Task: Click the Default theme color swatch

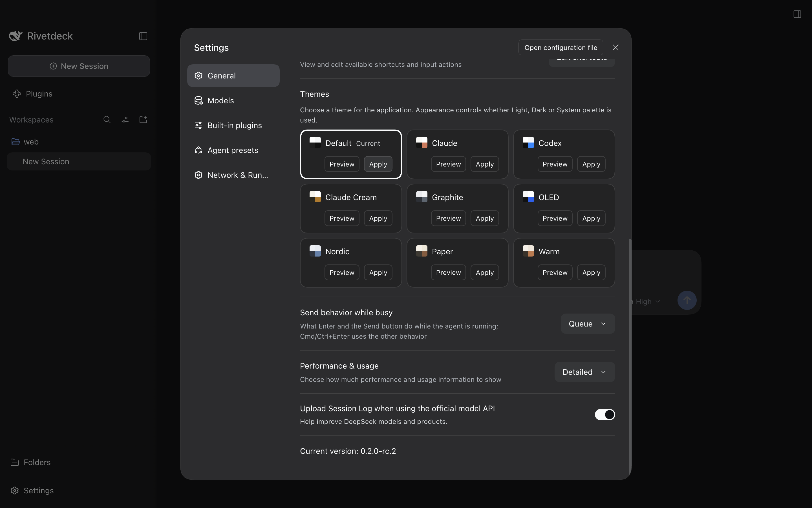Action: pyautogui.click(x=315, y=143)
